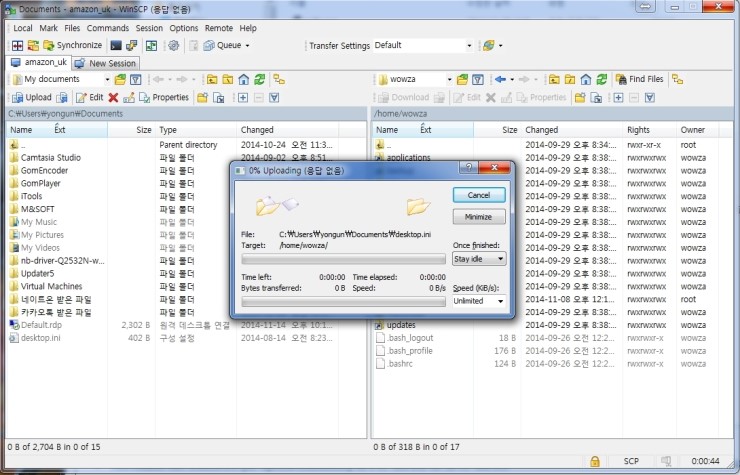Click the file progress bar
This screenshot has height=475, width=740.
[x=343, y=259]
